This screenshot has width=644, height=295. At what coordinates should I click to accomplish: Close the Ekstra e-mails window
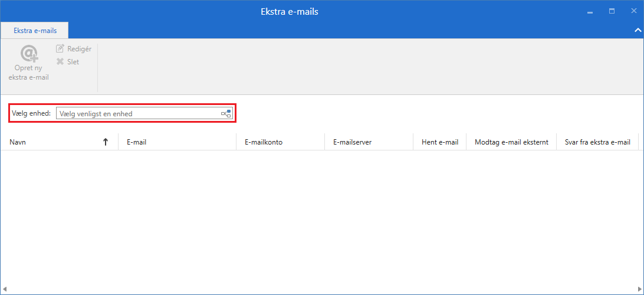click(634, 11)
